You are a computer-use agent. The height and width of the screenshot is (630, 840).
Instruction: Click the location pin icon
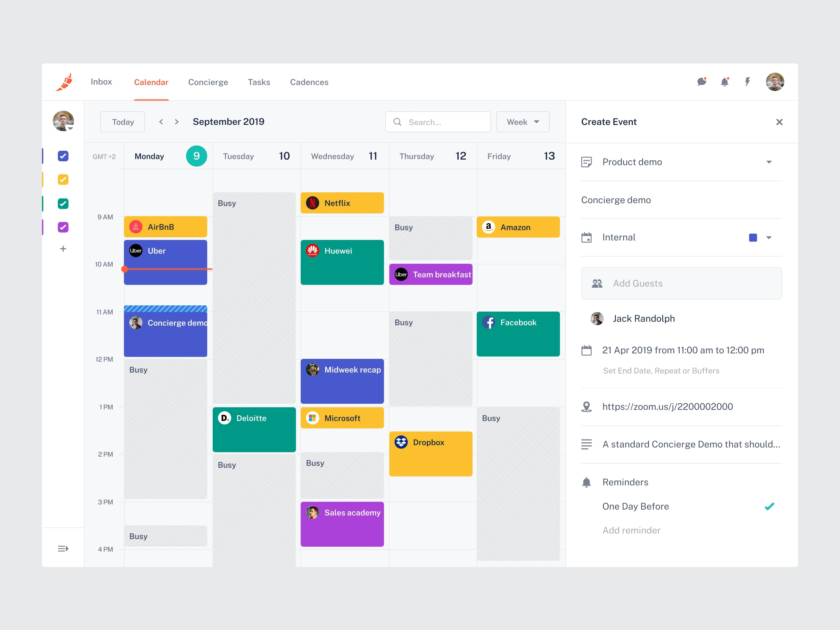click(x=586, y=407)
